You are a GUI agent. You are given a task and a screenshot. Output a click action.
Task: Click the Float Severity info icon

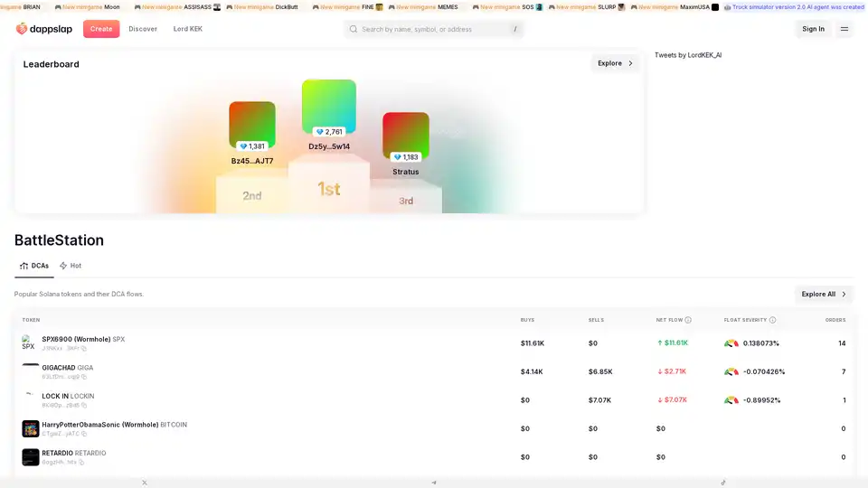point(772,320)
